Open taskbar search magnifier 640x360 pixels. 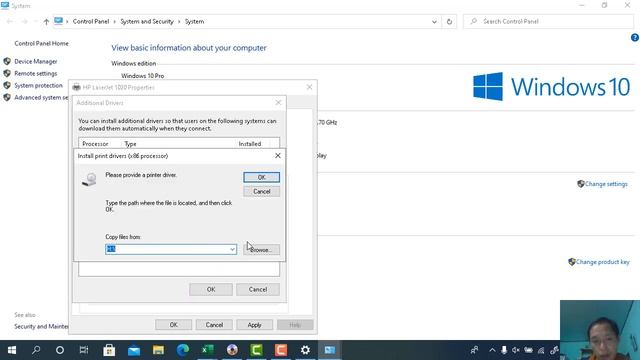36,350
